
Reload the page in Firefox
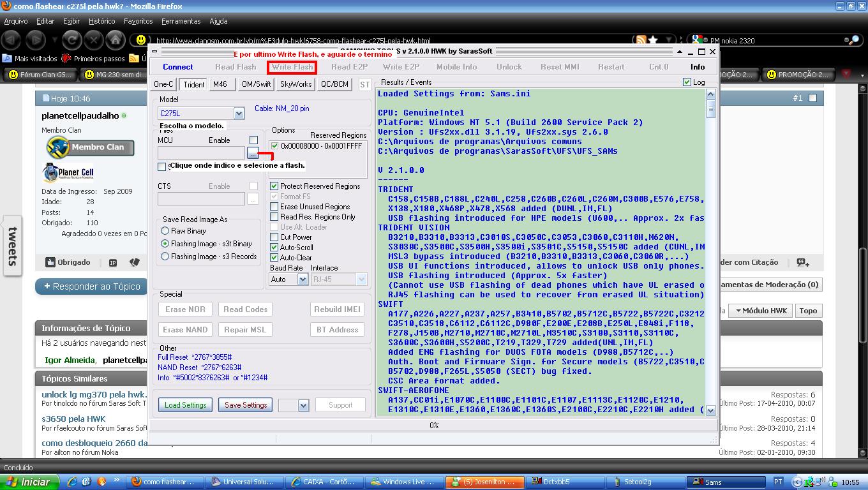72,40
